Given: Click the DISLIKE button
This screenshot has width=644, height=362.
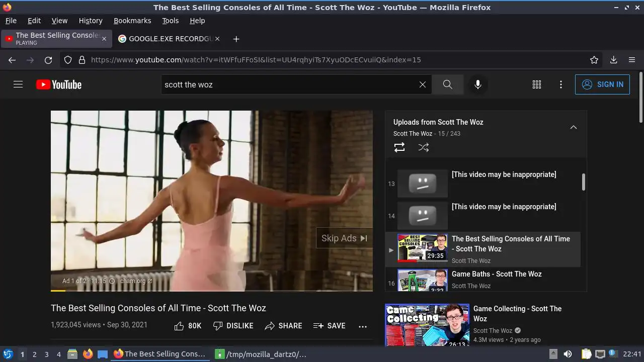Looking at the screenshot, I should 233,326.
